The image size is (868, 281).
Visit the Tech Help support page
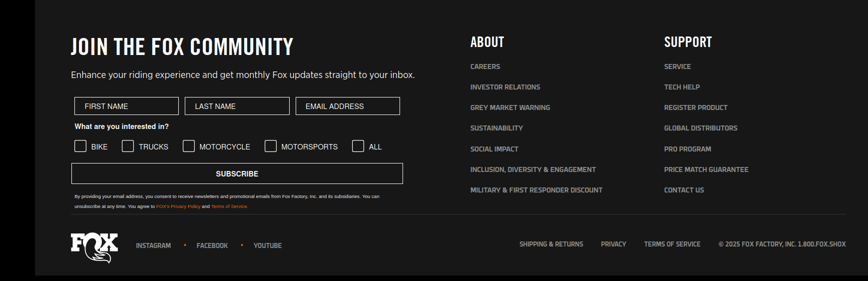pyautogui.click(x=682, y=87)
